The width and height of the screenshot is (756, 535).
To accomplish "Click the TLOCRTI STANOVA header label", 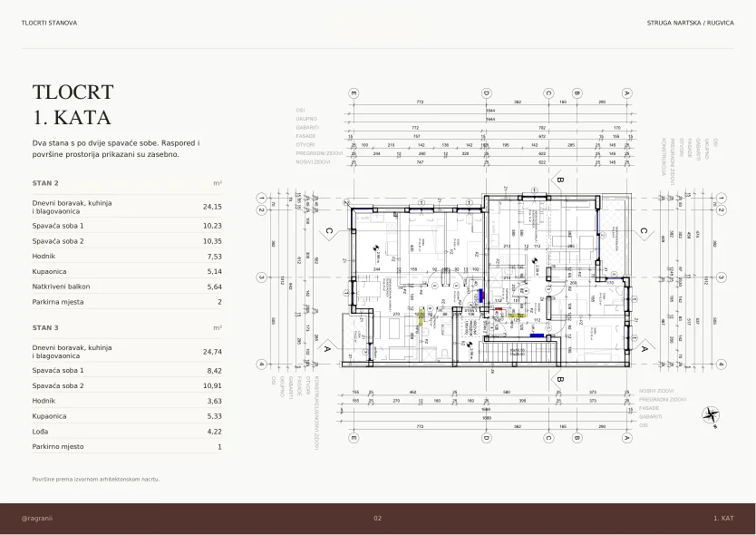I will (x=49, y=23).
